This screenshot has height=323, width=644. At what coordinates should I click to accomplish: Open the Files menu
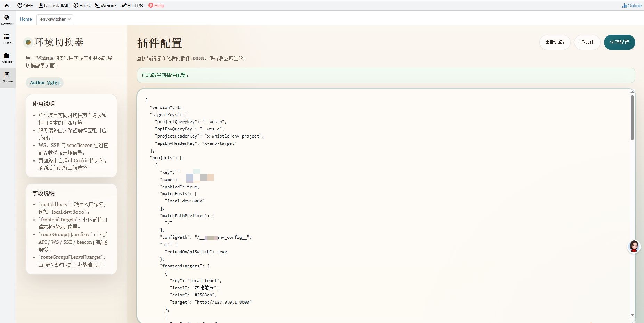pyautogui.click(x=81, y=6)
